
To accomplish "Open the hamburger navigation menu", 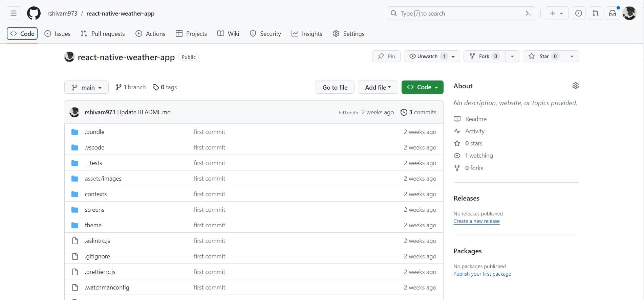I will click(14, 14).
